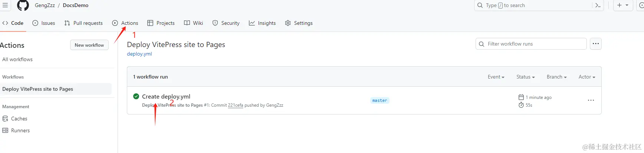Click the New workflow button
The image size is (644, 153).
tap(89, 45)
